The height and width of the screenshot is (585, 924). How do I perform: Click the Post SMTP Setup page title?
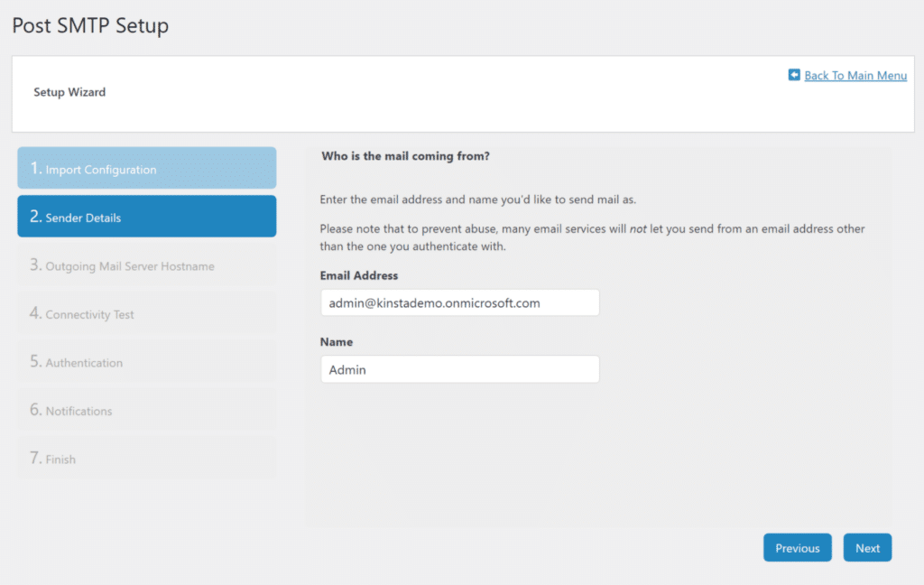[x=89, y=25]
